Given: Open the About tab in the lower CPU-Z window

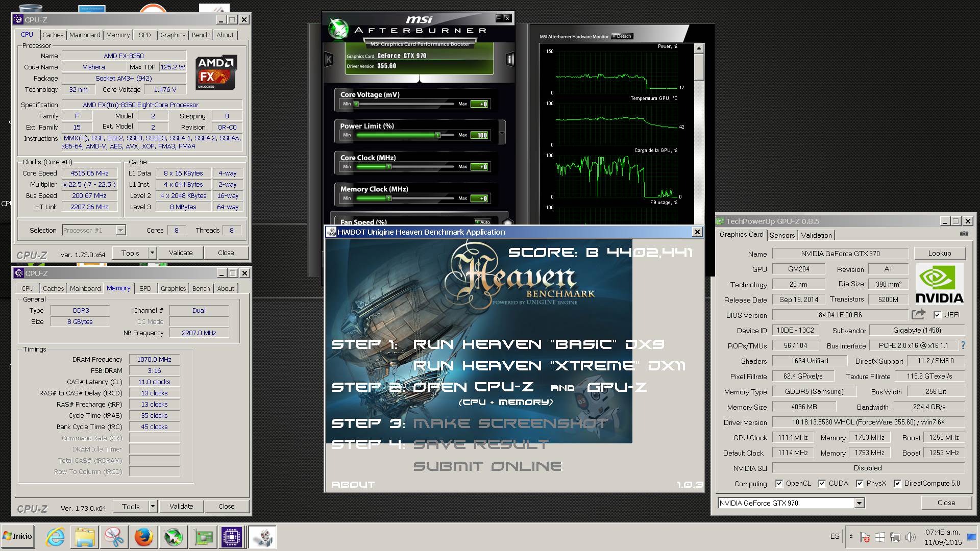Looking at the screenshot, I should coord(226,288).
